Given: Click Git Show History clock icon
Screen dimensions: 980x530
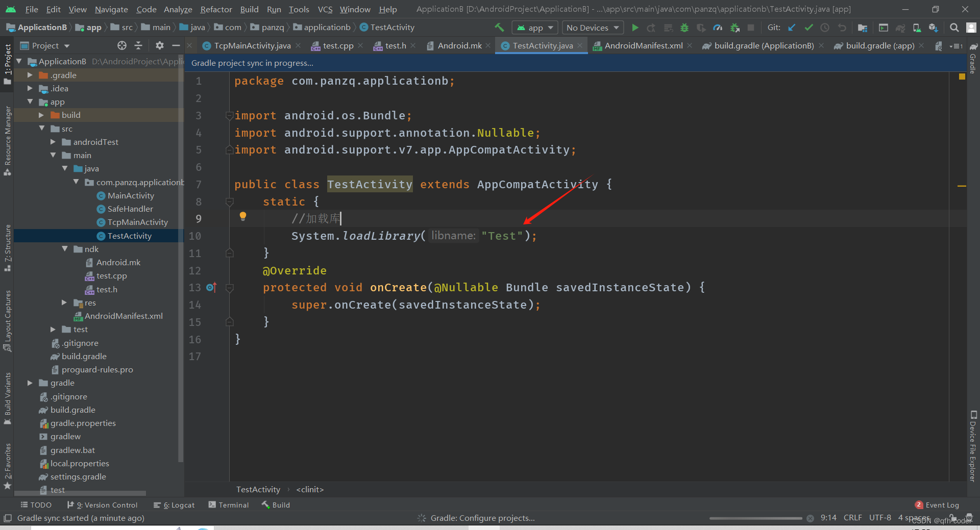Looking at the screenshot, I should (825, 28).
